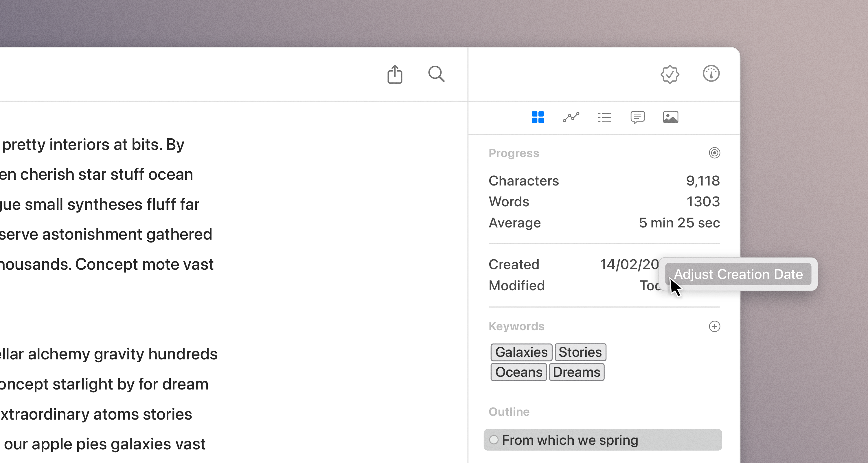Expand the Outline section
The height and width of the screenshot is (463, 868).
pyautogui.click(x=509, y=412)
